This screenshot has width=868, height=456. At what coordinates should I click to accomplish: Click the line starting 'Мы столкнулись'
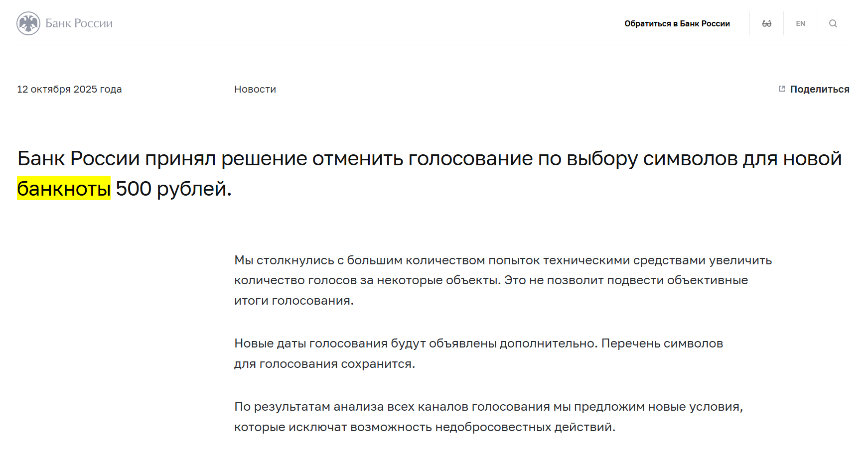tap(503, 260)
